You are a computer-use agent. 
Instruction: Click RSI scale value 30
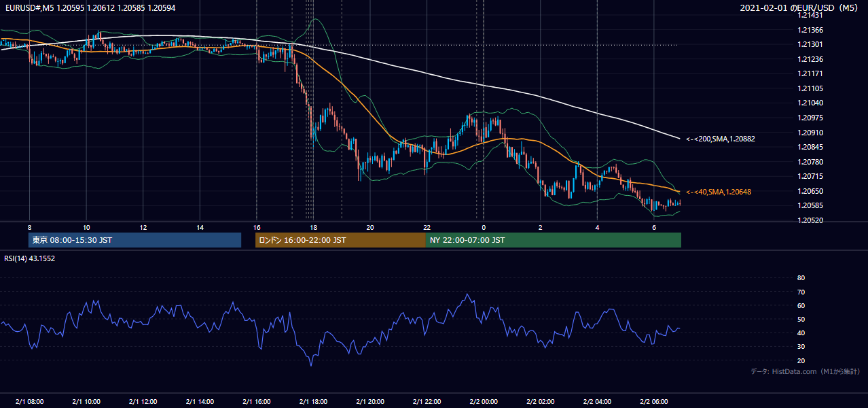(x=801, y=347)
